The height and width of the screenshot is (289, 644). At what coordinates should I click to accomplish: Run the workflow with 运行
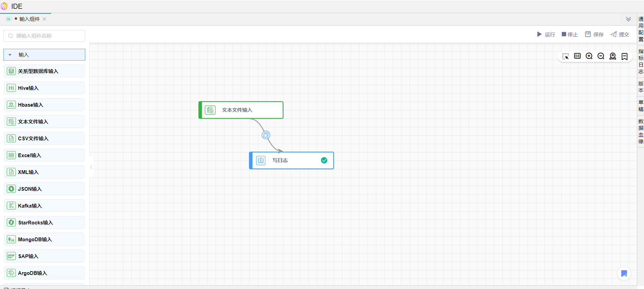[546, 34]
